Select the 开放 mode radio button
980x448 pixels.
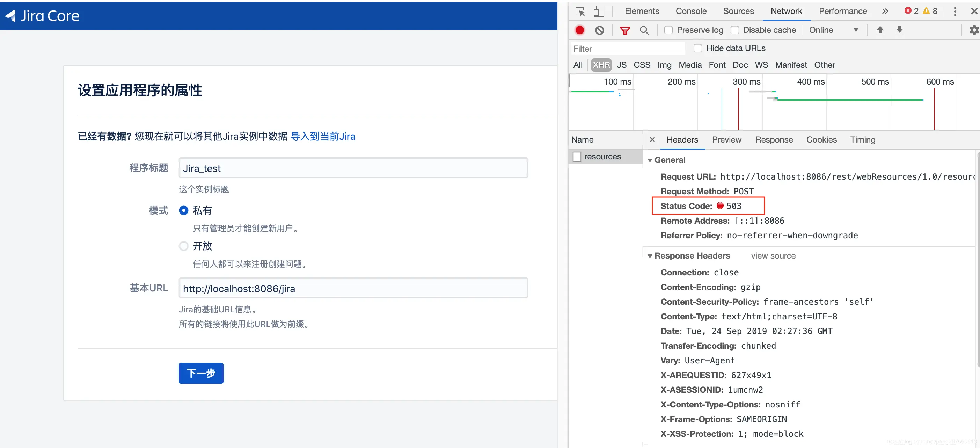point(184,246)
